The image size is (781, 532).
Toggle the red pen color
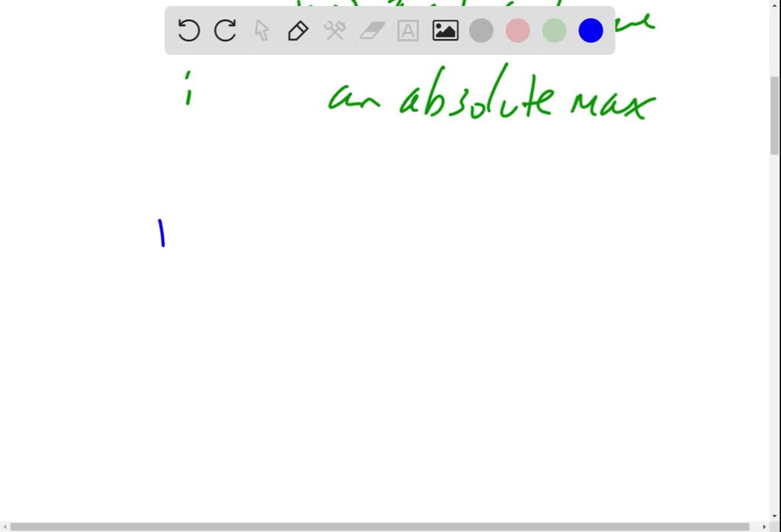pyautogui.click(x=518, y=30)
